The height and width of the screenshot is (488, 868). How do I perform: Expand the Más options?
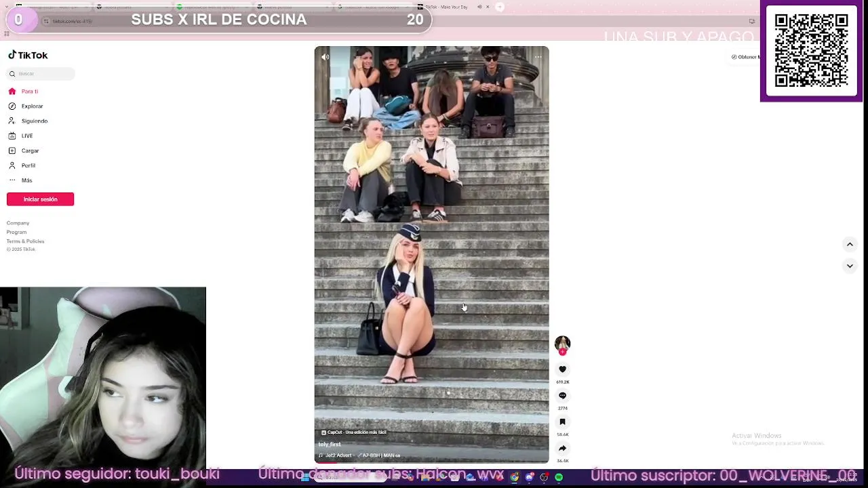[20, 180]
